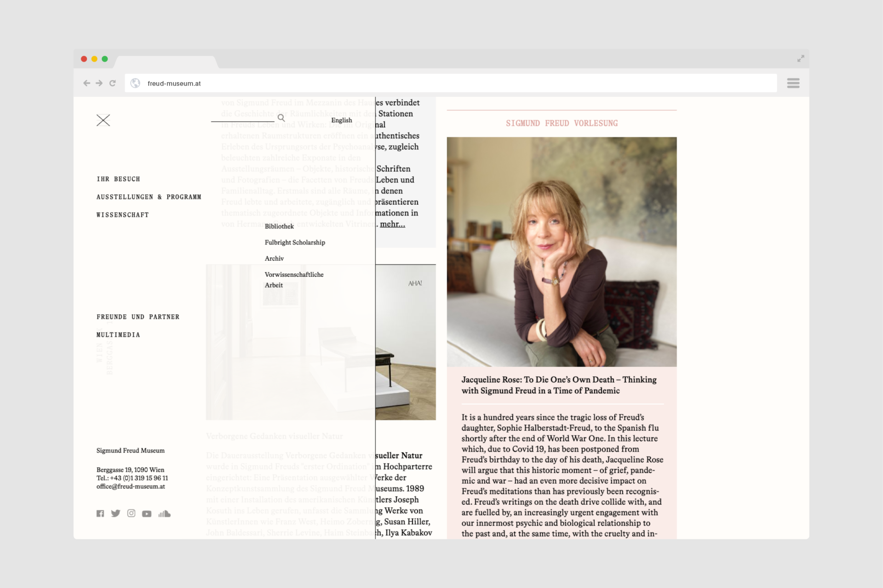Reload the page with refresh icon
Image resolution: width=883 pixels, height=588 pixels.
point(113,83)
